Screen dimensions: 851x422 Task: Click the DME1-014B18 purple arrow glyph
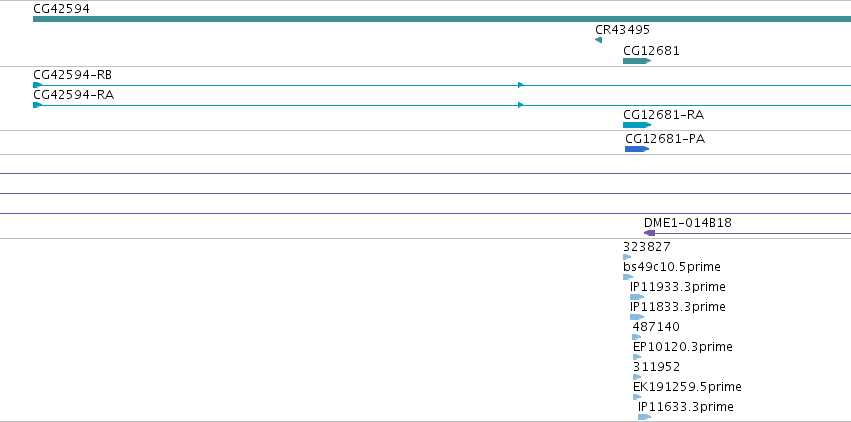click(649, 233)
